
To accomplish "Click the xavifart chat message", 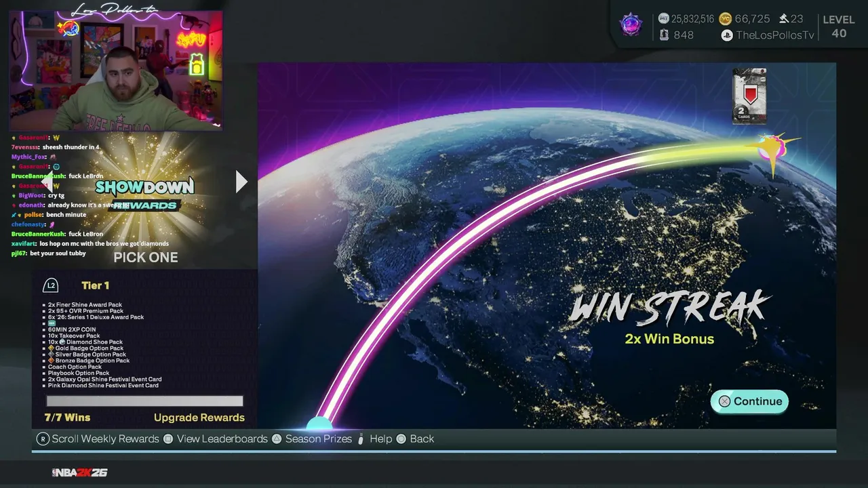I will click(90, 243).
